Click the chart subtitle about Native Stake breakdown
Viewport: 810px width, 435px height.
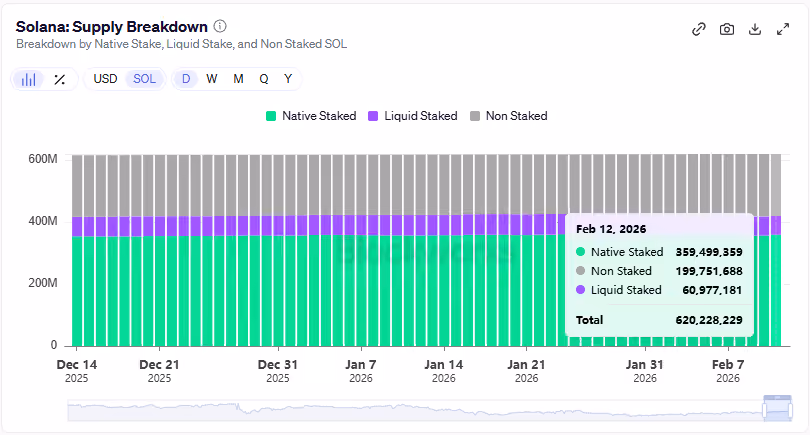pyautogui.click(x=181, y=44)
